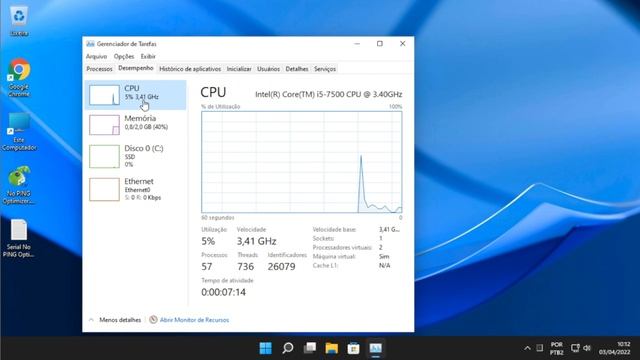Open the Recycle Bin desktop icon
Screen dimensions: 640x360
point(19,20)
